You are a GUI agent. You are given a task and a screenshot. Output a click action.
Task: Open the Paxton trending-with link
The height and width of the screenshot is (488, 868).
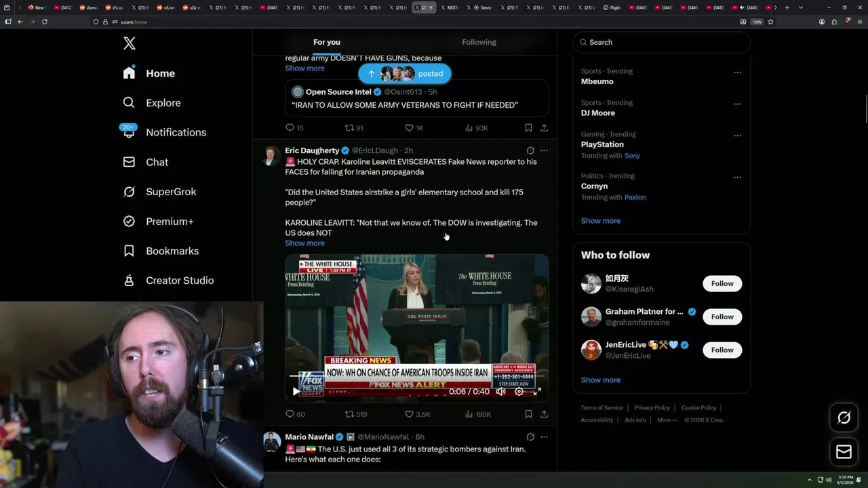(x=635, y=197)
